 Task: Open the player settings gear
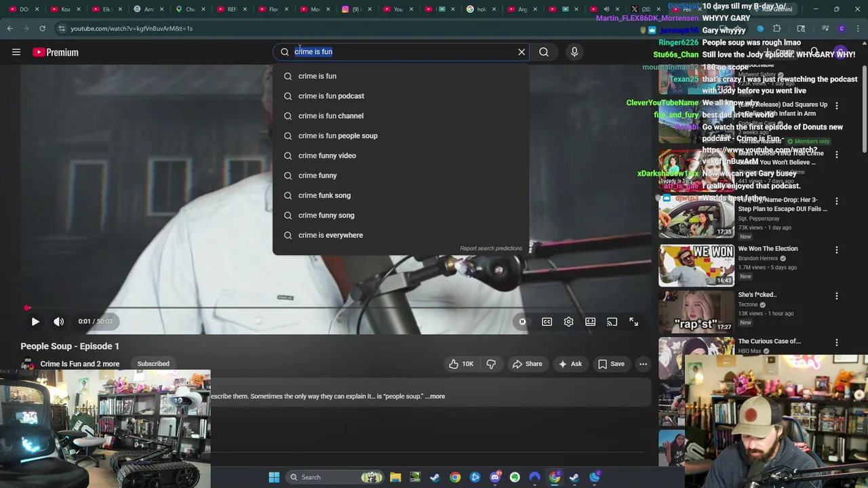click(x=568, y=322)
